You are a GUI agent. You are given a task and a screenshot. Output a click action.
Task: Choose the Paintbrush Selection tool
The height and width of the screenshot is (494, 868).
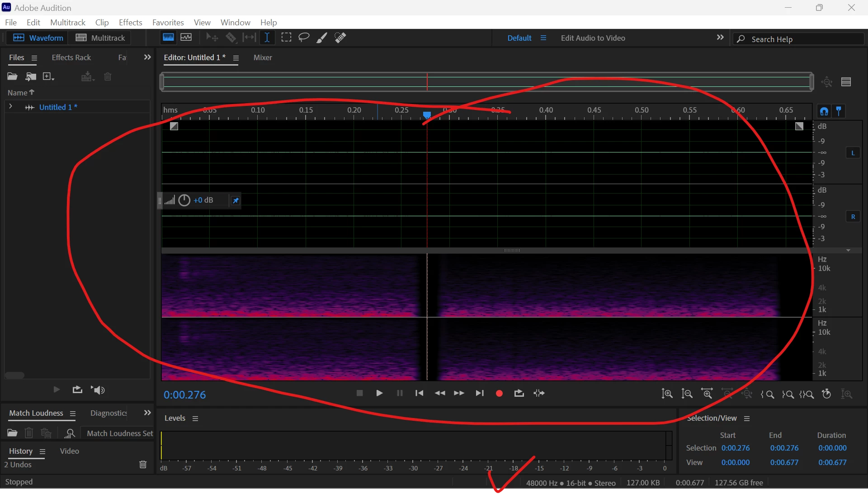(321, 38)
